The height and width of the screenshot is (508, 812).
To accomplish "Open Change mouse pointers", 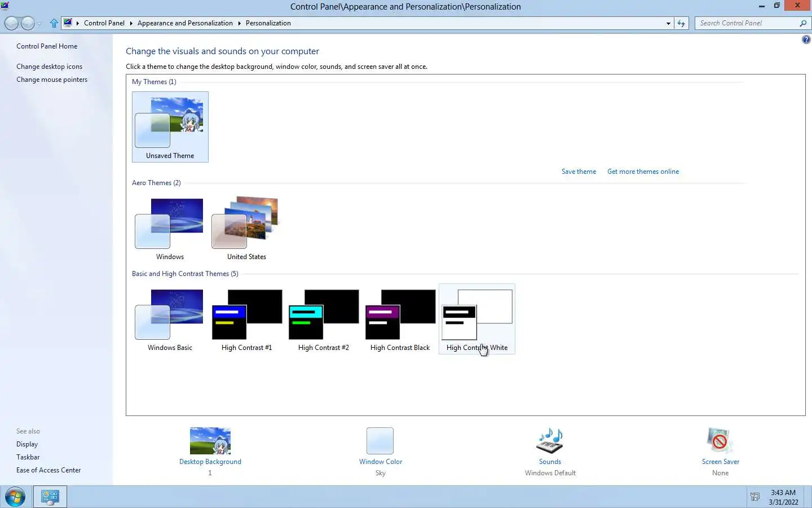I will [x=52, y=80].
